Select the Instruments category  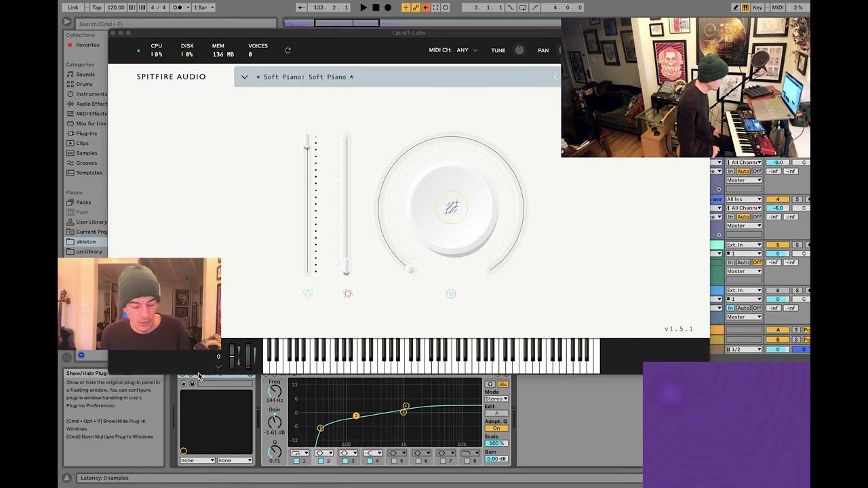tap(91, 94)
